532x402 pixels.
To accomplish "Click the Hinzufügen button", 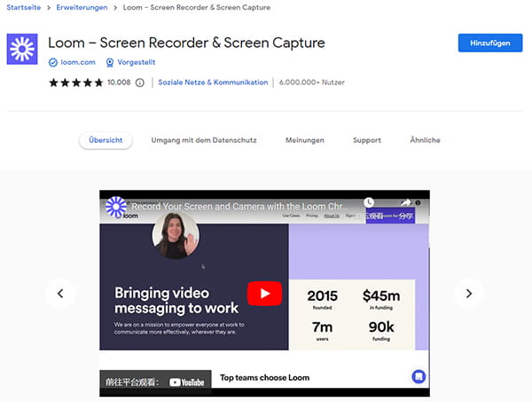I will 490,43.
